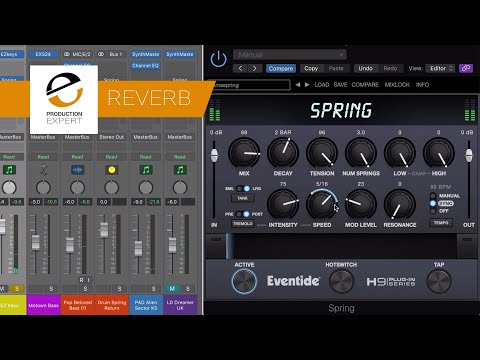Click the NUM SPRINGS knob

(361, 153)
